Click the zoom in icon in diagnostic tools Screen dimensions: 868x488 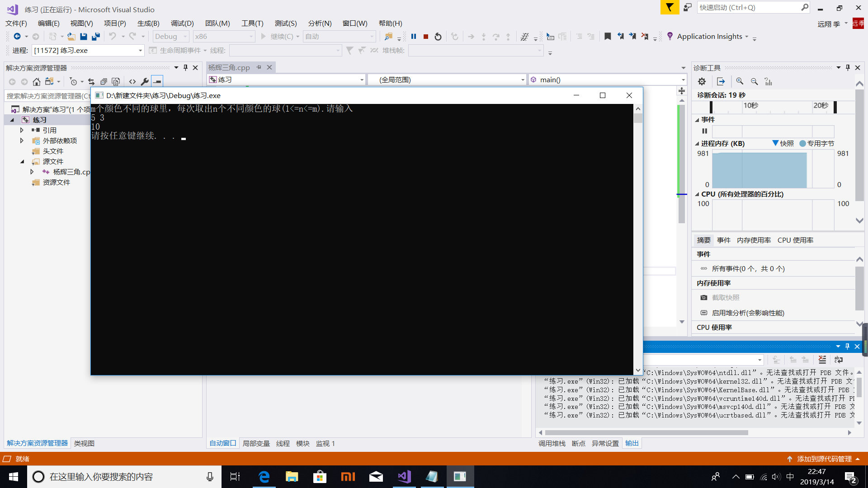coord(740,81)
